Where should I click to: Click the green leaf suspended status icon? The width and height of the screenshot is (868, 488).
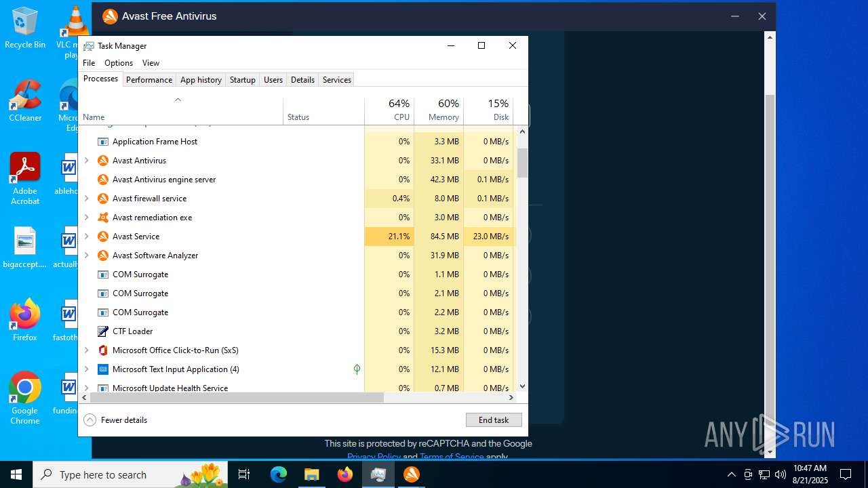pyautogui.click(x=357, y=369)
